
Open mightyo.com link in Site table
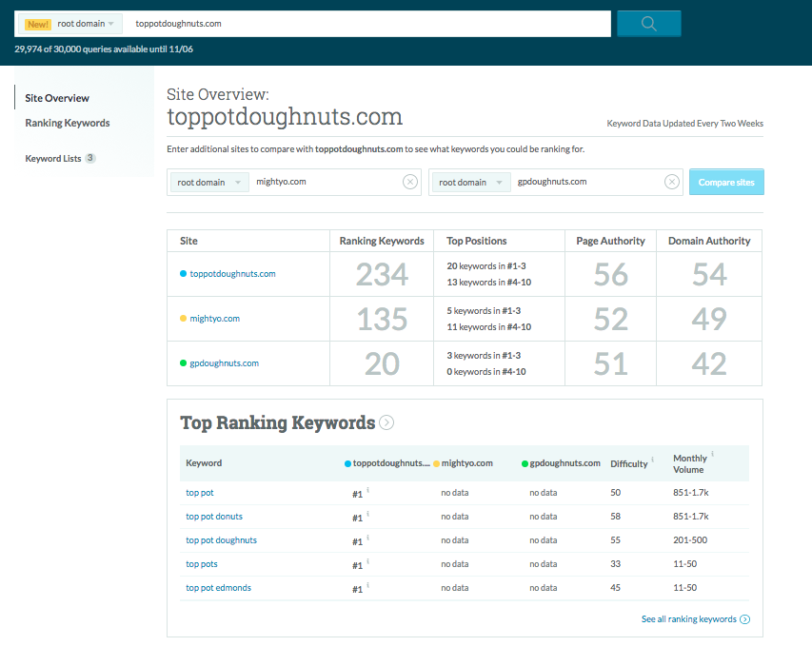(x=215, y=319)
